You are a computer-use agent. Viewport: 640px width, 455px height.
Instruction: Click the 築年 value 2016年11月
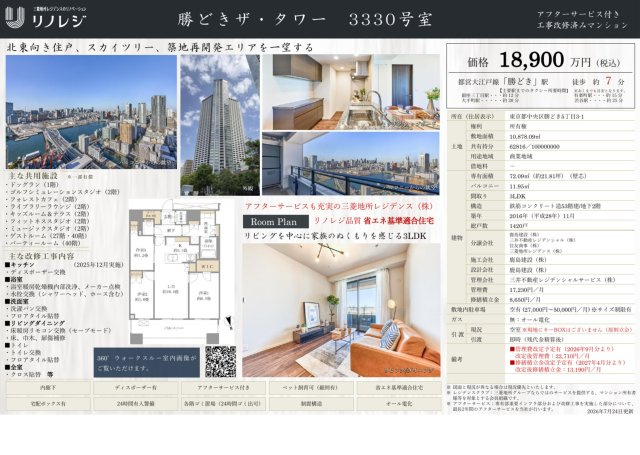click(542, 215)
